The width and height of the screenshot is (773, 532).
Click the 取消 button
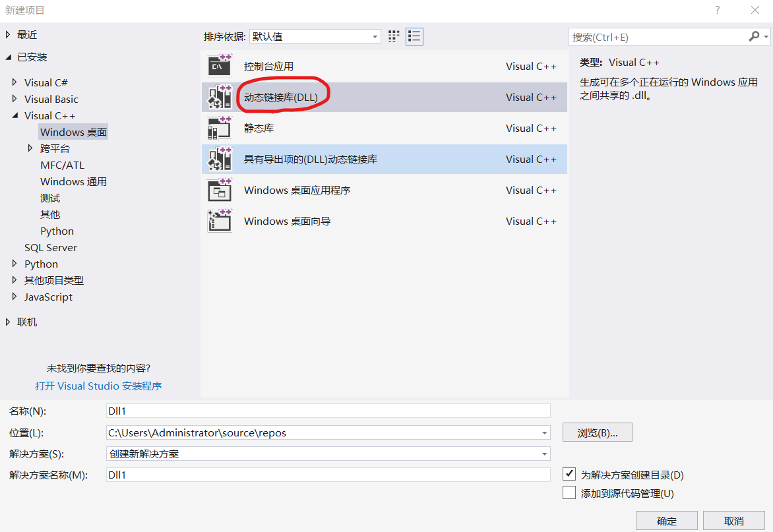pyautogui.click(x=734, y=521)
